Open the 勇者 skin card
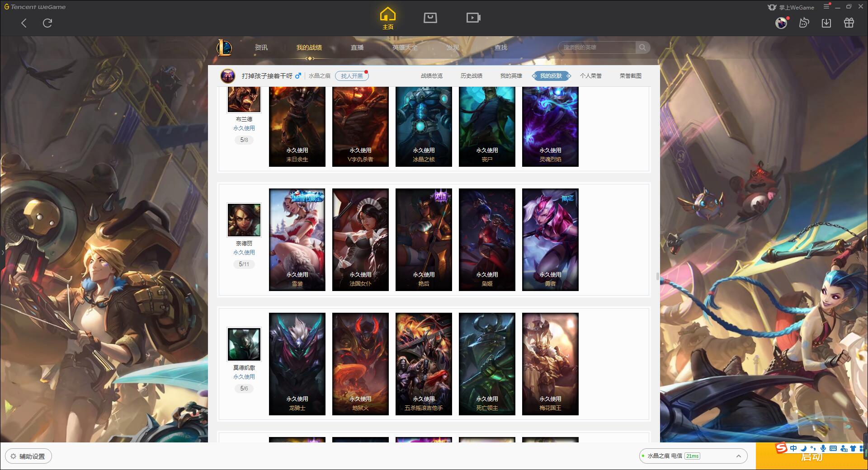The height and width of the screenshot is (470, 868). [550, 240]
